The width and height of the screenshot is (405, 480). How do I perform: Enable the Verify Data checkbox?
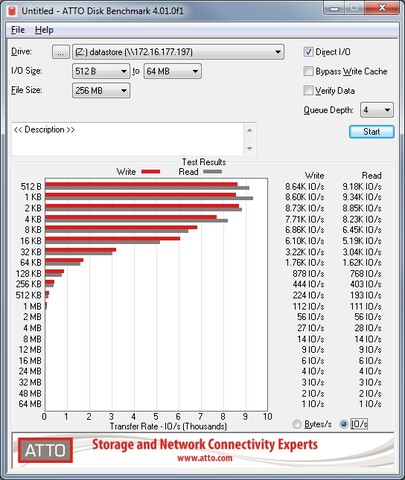coord(308,91)
